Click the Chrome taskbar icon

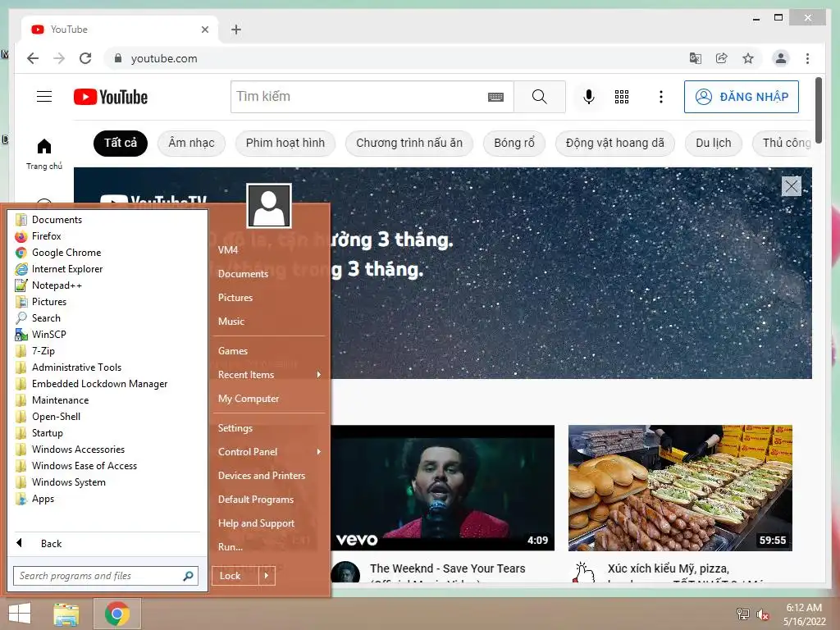point(117,614)
